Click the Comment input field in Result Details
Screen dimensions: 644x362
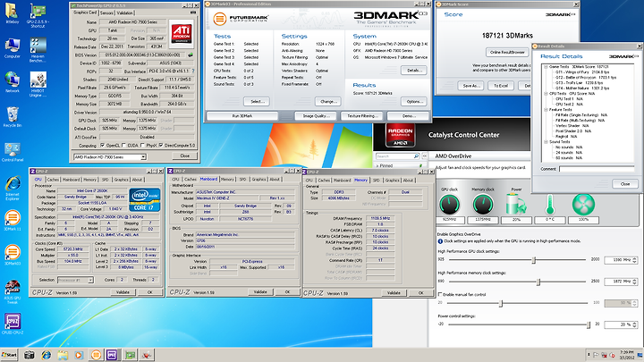point(597,169)
